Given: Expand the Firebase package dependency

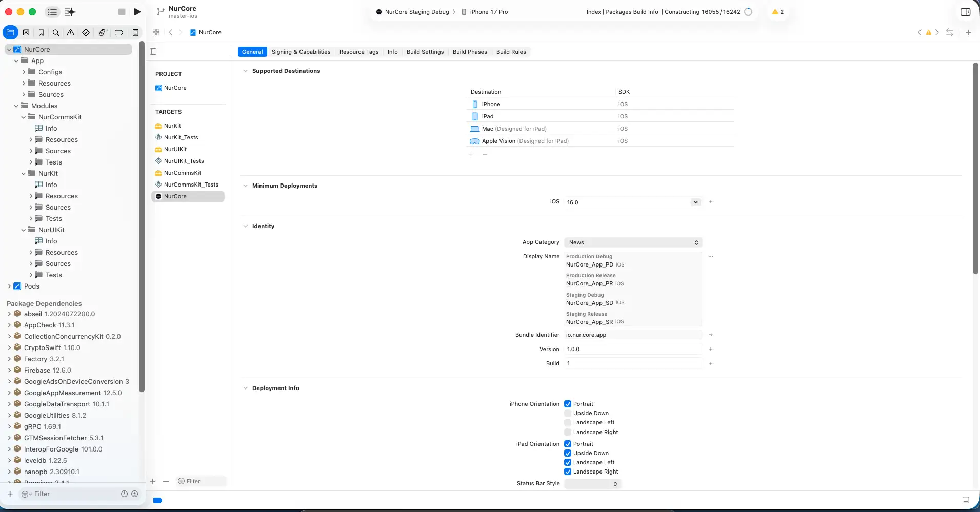Looking at the screenshot, I should [x=9, y=371].
